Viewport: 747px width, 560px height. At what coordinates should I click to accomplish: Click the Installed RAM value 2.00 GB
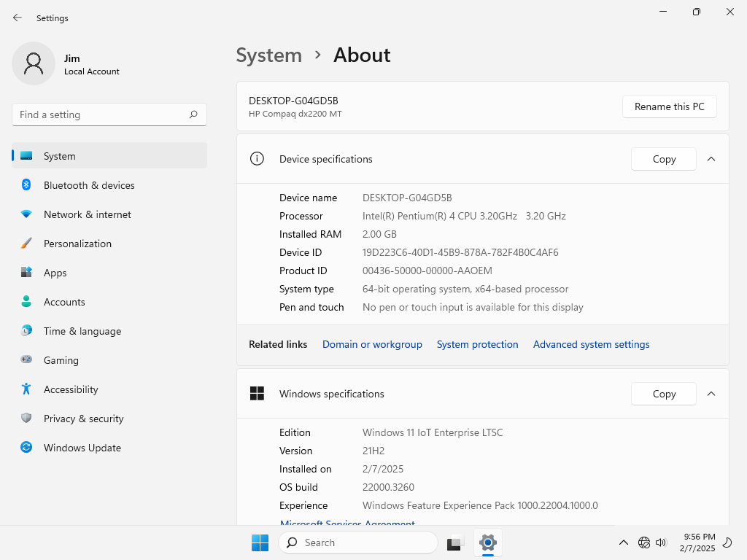pyautogui.click(x=379, y=234)
